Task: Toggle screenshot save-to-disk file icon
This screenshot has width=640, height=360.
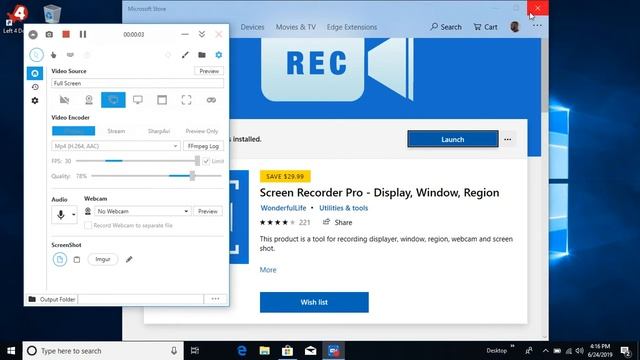Action: pyautogui.click(x=60, y=259)
